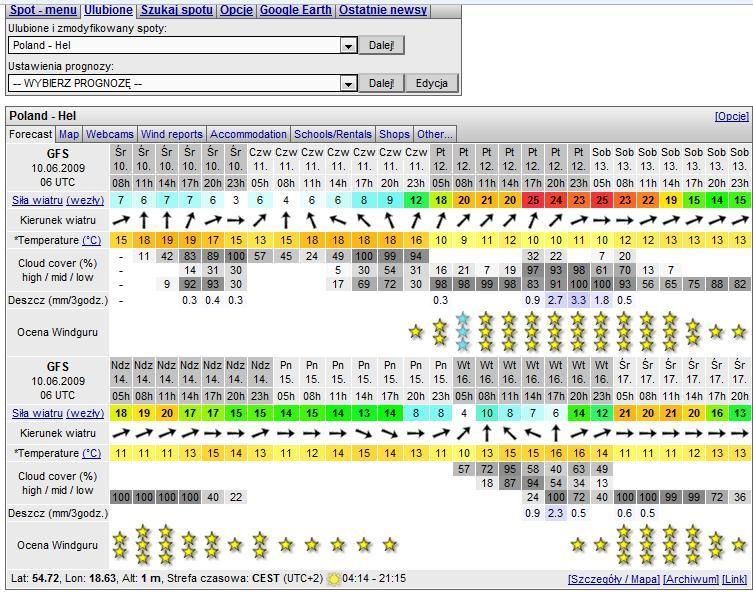Screen dimensions: 753x592
Task: Click wind direction arrow for Wt 16. 08h
Action: 486,434
